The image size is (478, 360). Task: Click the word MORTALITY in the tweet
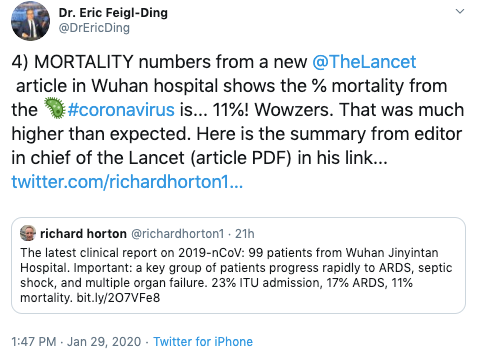click(84, 62)
